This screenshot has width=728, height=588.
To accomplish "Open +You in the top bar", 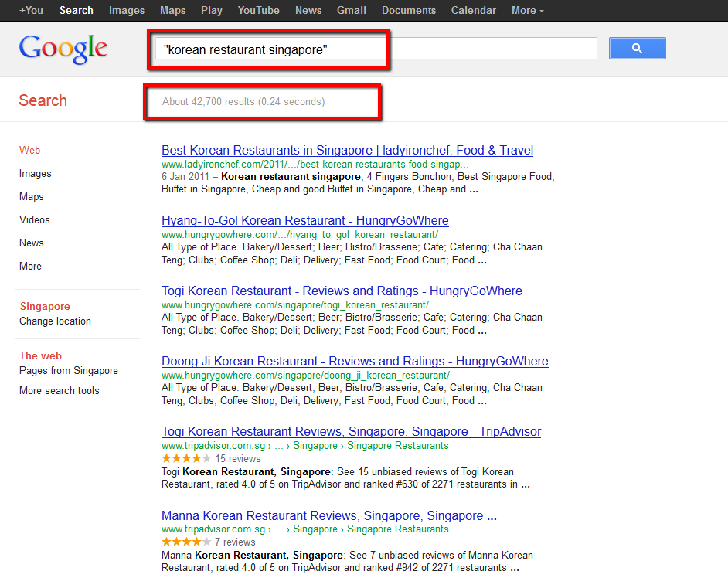I will point(31,10).
